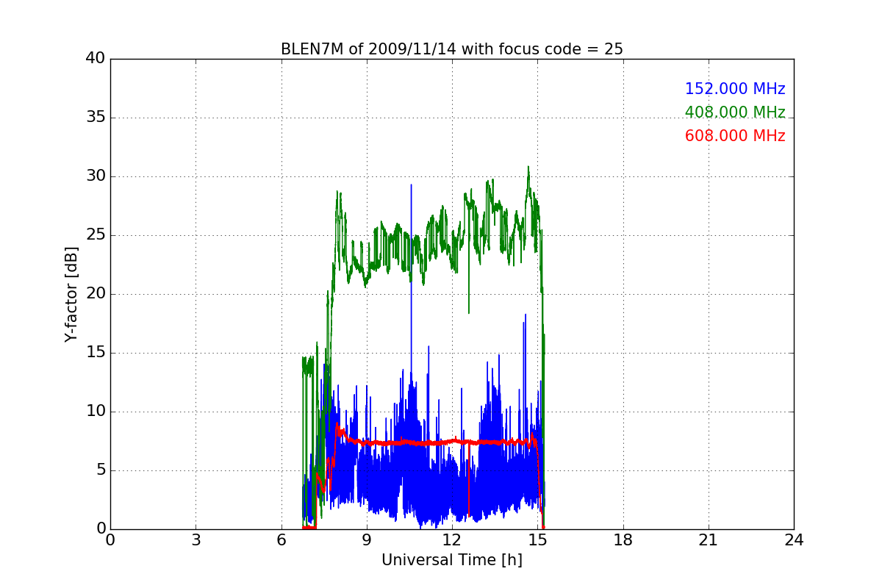Click the y-axis tick label 40

click(x=96, y=59)
